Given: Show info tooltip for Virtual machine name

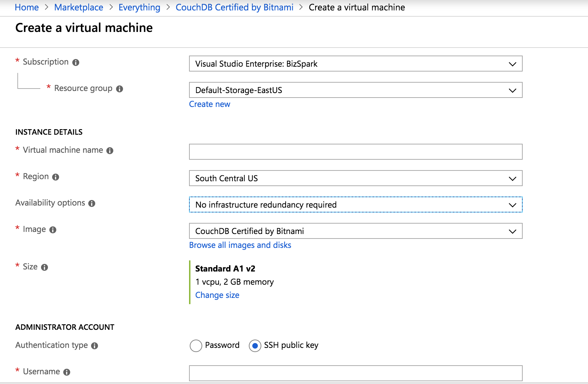Looking at the screenshot, I should tap(110, 151).
